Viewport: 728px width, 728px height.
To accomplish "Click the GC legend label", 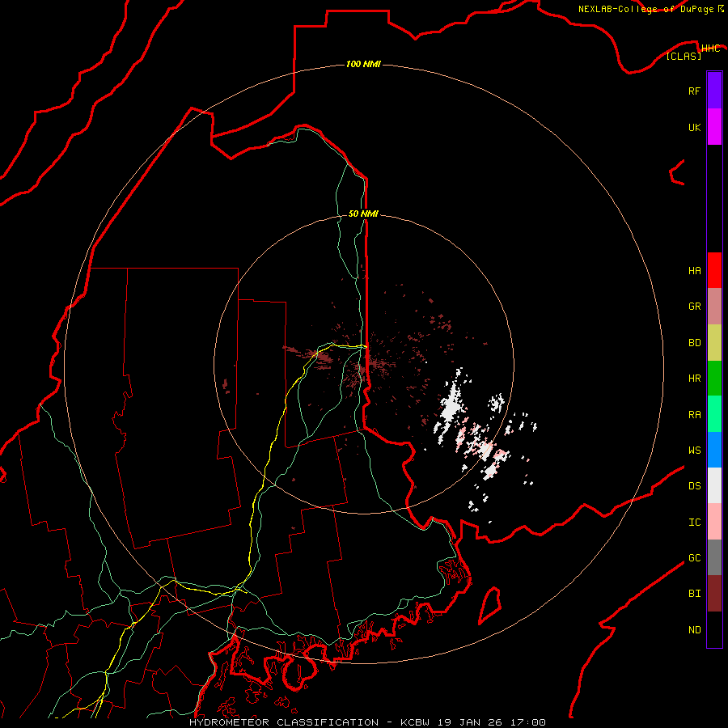I will point(694,558).
